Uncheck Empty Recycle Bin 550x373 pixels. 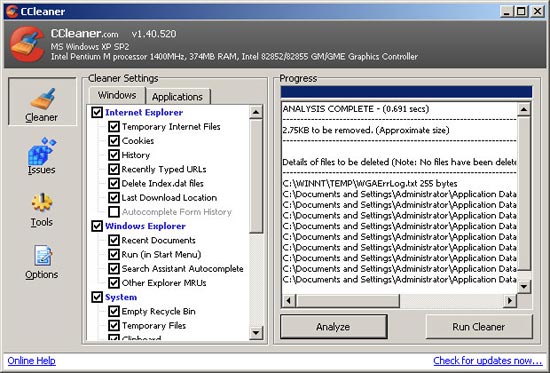114,311
